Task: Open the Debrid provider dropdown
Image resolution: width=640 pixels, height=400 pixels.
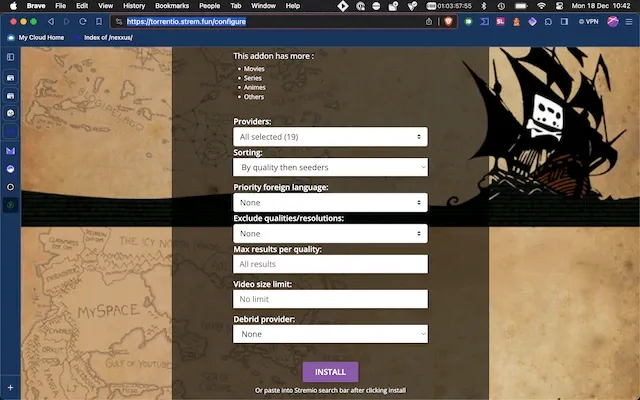Action: [x=330, y=334]
